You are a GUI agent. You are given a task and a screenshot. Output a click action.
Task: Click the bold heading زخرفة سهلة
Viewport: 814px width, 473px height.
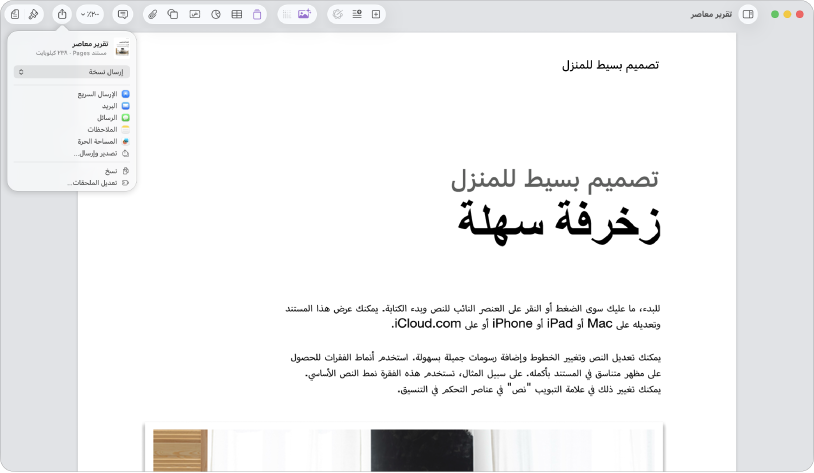coord(559,224)
